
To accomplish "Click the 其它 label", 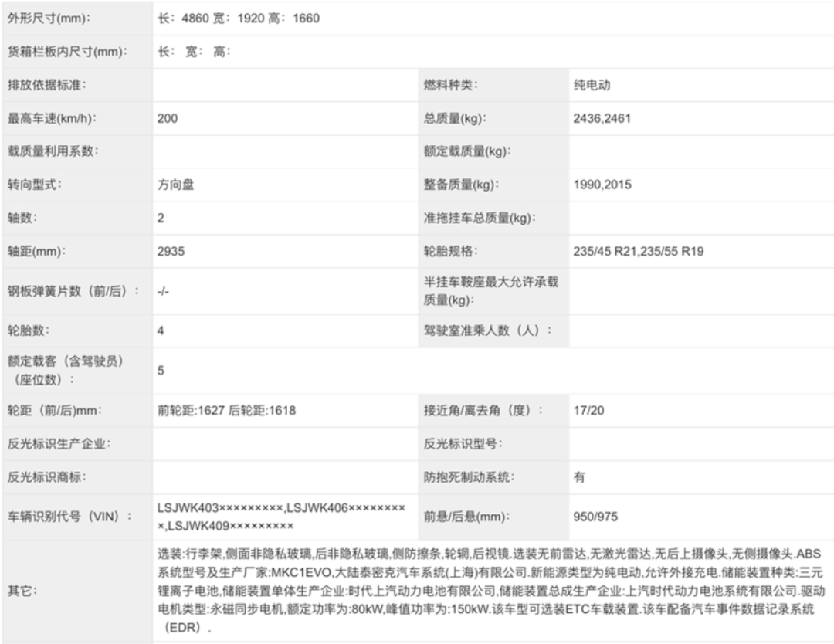I will pos(22,591).
